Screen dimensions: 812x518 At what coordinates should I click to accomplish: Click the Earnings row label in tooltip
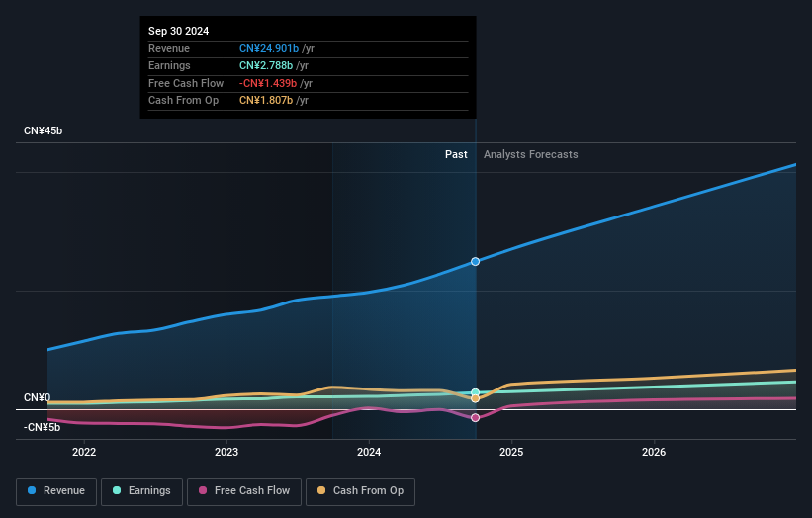click(169, 65)
